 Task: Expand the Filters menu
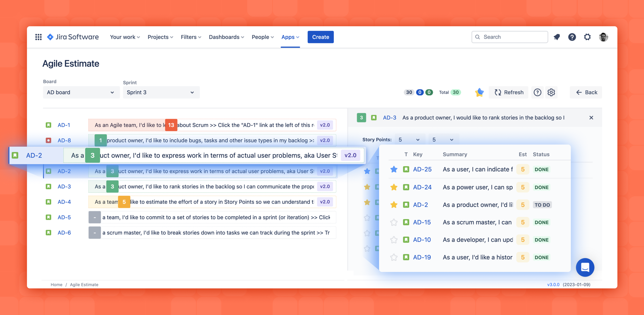click(x=191, y=37)
